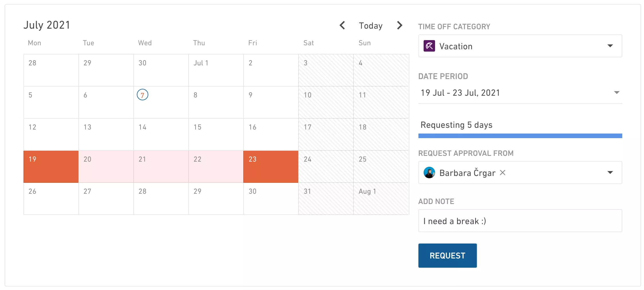
Task: Select the highlighted start date 19
Action: [51, 166]
